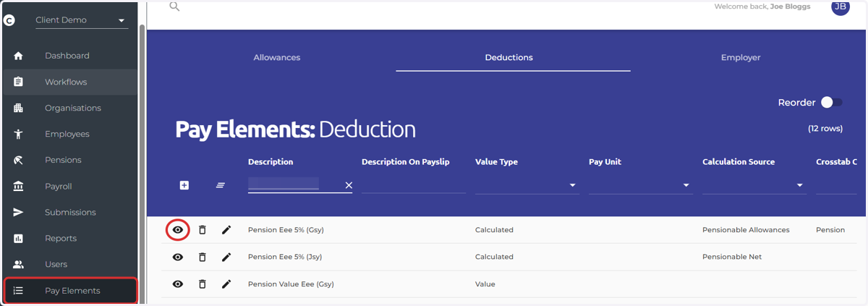The height and width of the screenshot is (306, 868).
Task: Click the Workflows clipboard icon
Action: pyautogui.click(x=18, y=82)
